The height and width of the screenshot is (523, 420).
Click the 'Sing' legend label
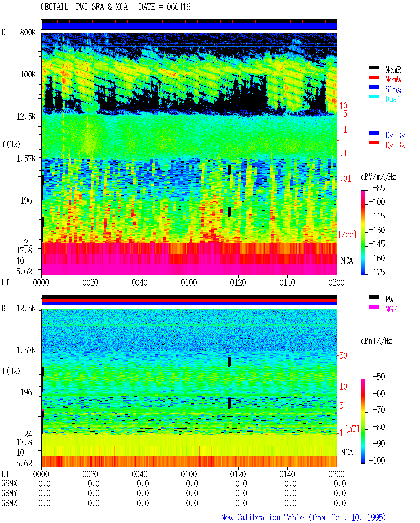click(393, 89)
